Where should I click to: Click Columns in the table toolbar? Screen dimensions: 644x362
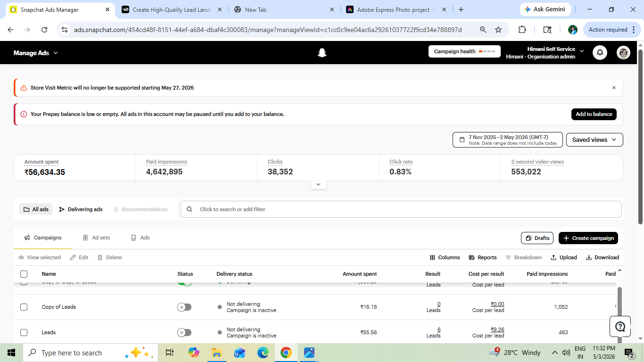(445, 257)
